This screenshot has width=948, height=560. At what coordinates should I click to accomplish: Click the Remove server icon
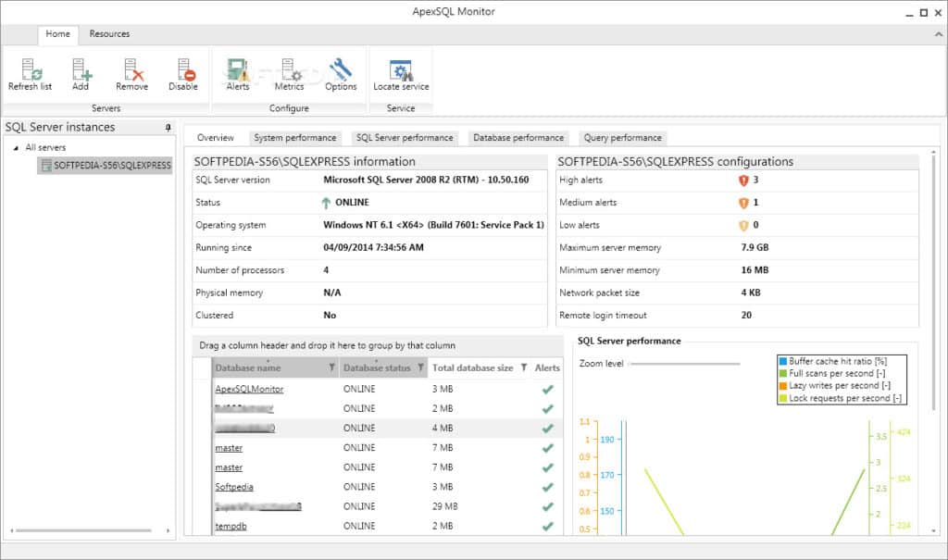pos(131,70)
